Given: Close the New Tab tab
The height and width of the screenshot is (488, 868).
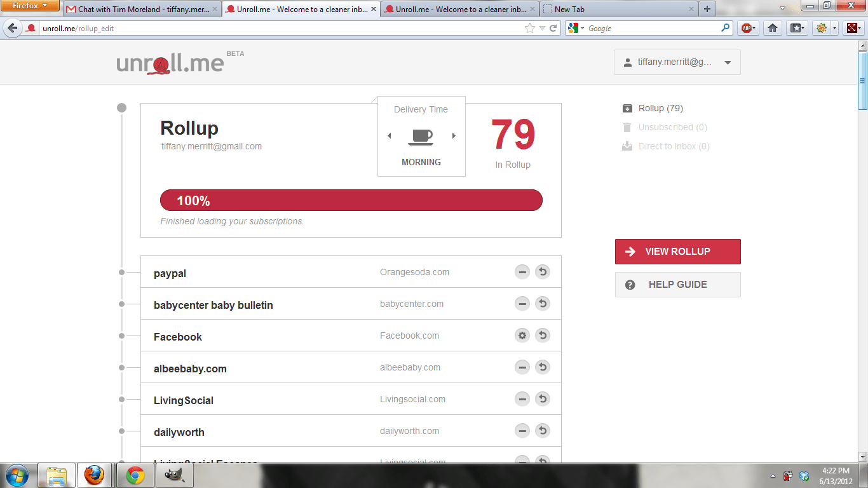Looking at the screenshot, I should (x=691, y=9).
